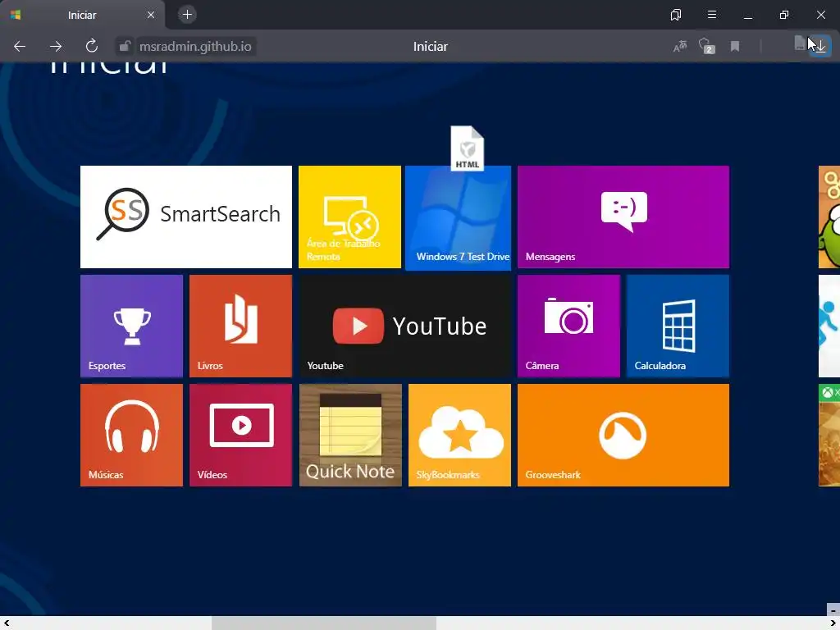This screenshot has width=840, height=630.
Task: Open the downloads button in toolbar
Action: pos(819,46)
